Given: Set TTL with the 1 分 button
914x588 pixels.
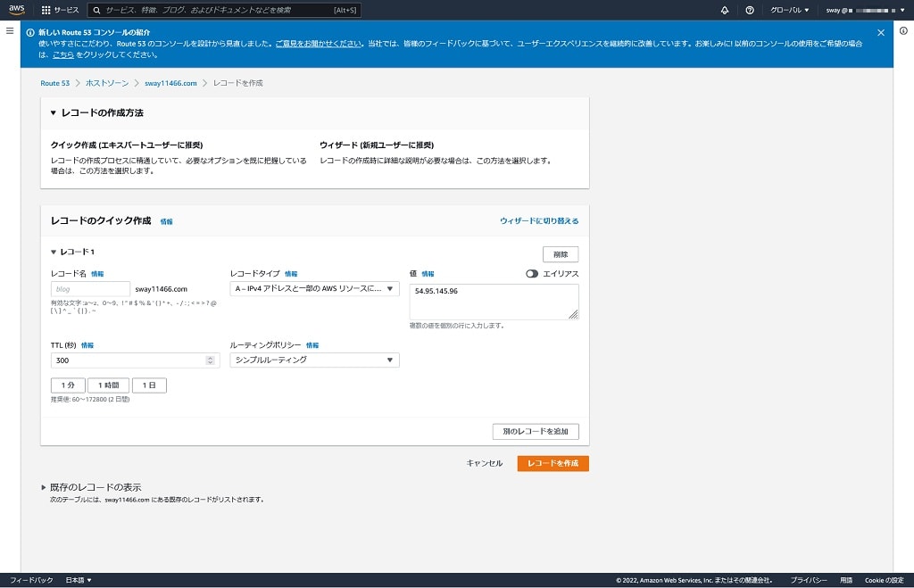Looking at the screenshot, I should [x=68, y=385].
